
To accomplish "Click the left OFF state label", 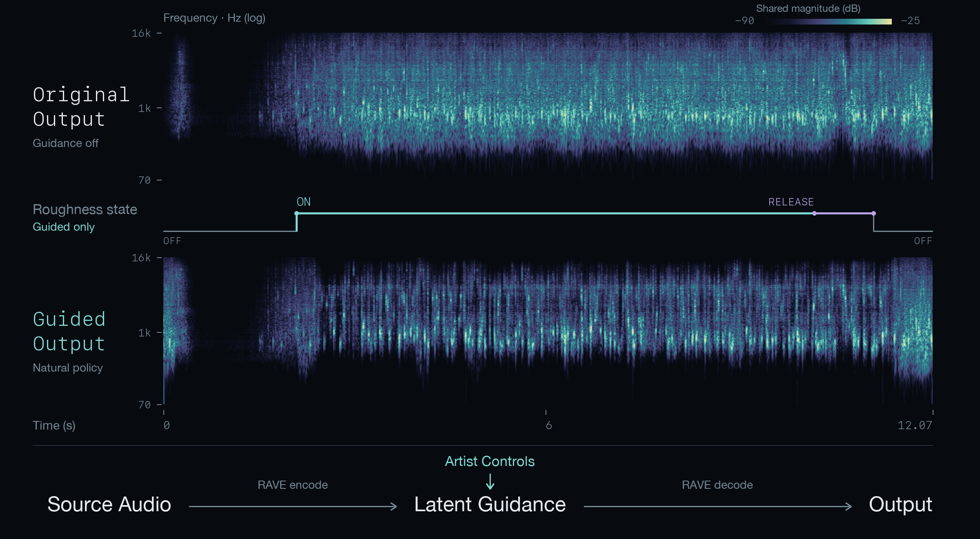I will tap(172, 241).
